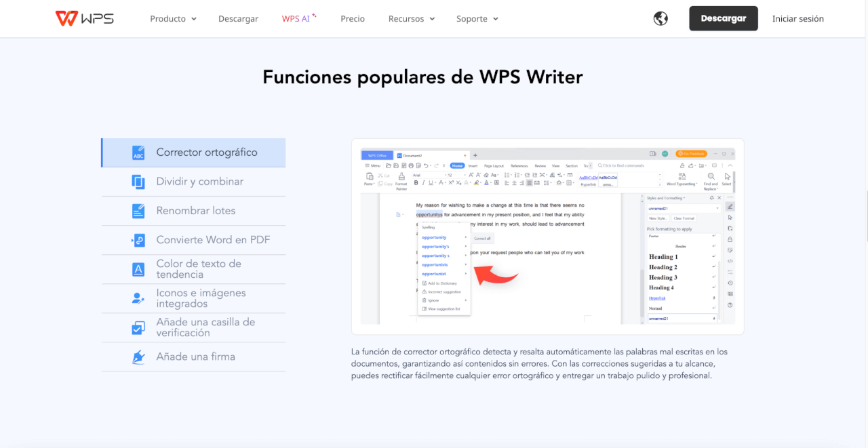Click the WPS logo in the header
868x448 pixels.
point(85,18)
